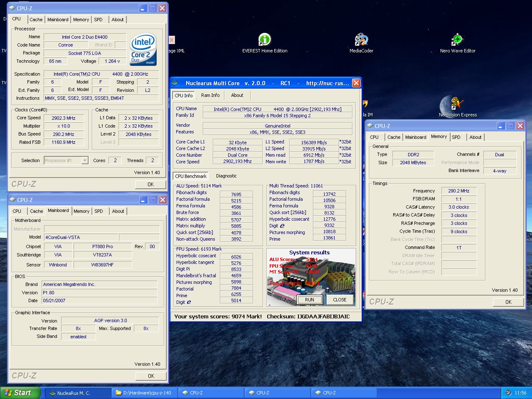The image size is (532, 399).
Task: Click the Multi Thread Prime 13861 score
Action: tap(329, 238)
